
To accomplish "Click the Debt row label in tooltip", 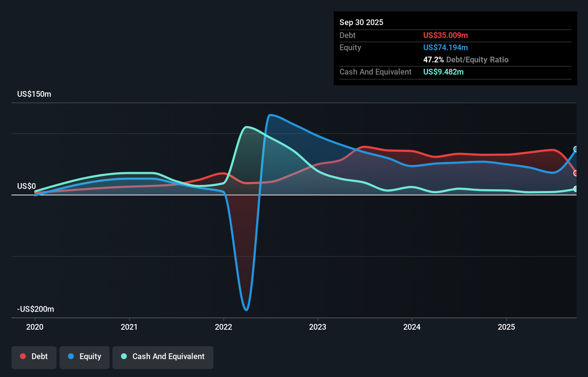I will point(347,35).
